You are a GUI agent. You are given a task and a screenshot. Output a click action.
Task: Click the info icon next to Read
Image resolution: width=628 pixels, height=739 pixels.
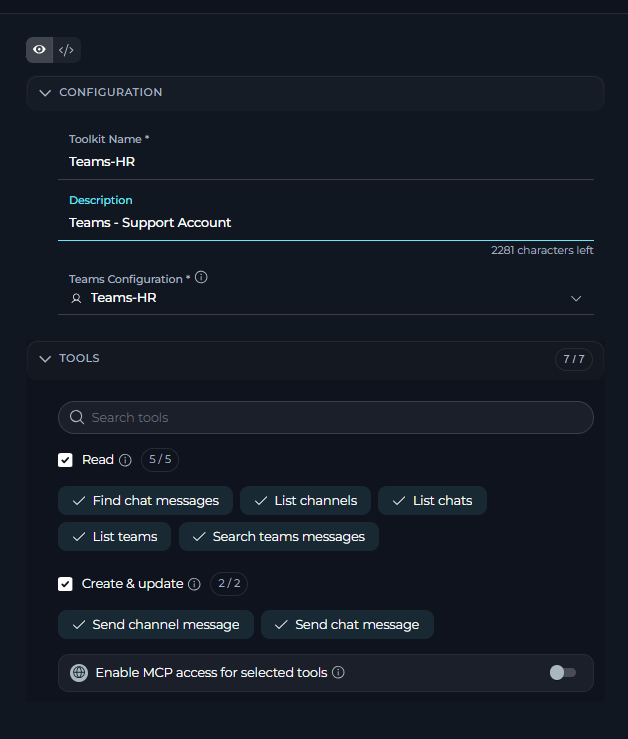point(125,460)
